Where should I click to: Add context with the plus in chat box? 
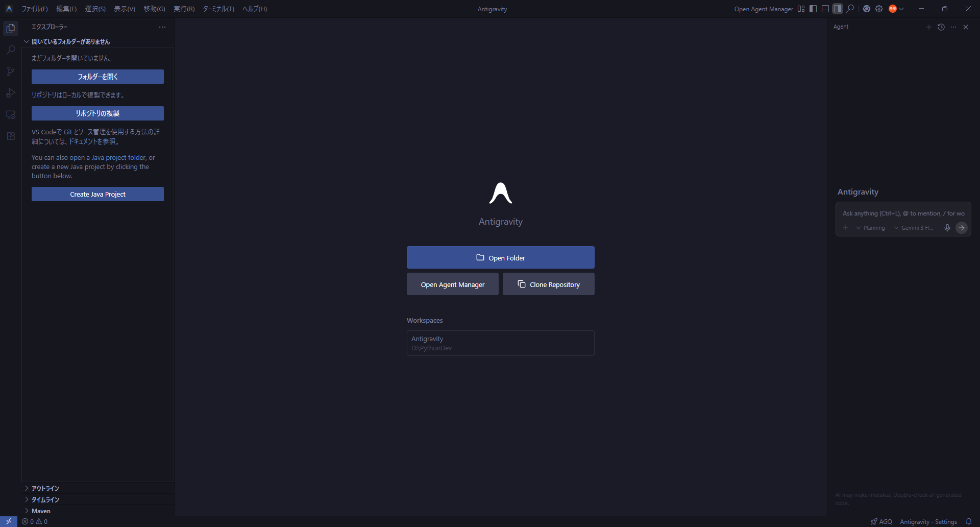pos(845,228)
